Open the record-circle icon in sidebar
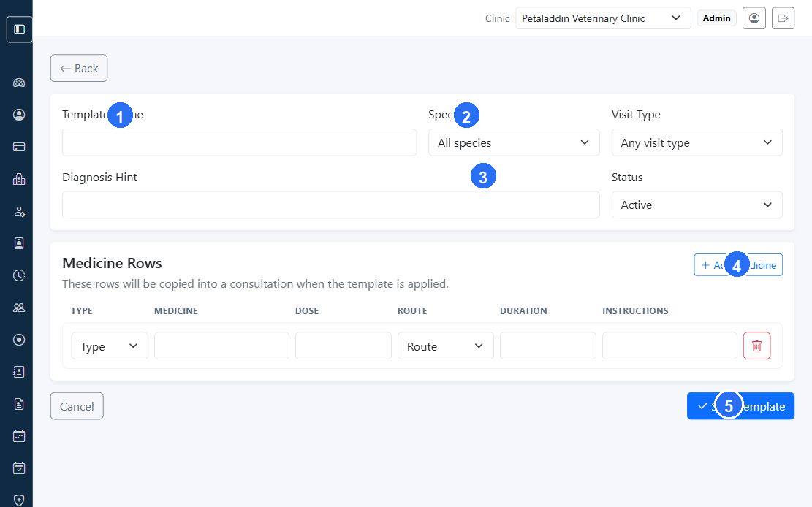 coord(19,340)
